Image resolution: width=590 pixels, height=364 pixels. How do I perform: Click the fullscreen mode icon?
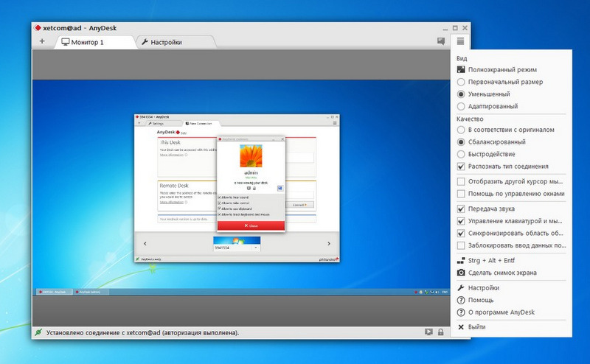pyautogui.click(x=461, y=69)
